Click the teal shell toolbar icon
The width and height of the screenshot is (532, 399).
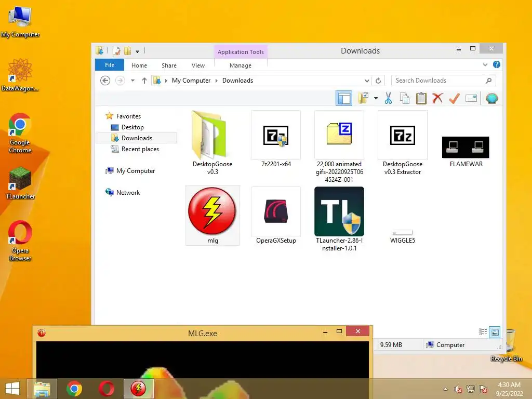pos(491,98)
